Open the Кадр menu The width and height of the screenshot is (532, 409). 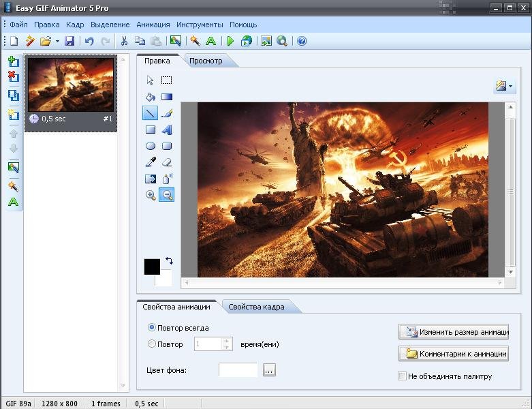click(75, 25)
